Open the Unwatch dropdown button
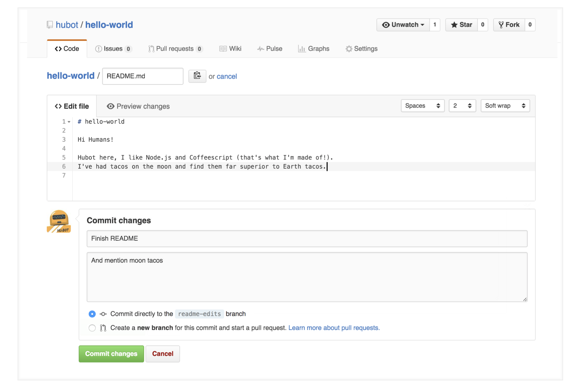Viewport: 576px width, 392px height. [x=403, y=25]
